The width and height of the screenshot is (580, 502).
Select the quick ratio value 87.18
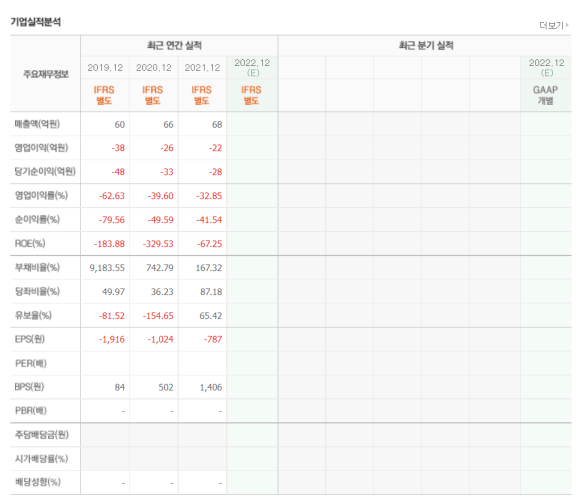click(211, 292)
